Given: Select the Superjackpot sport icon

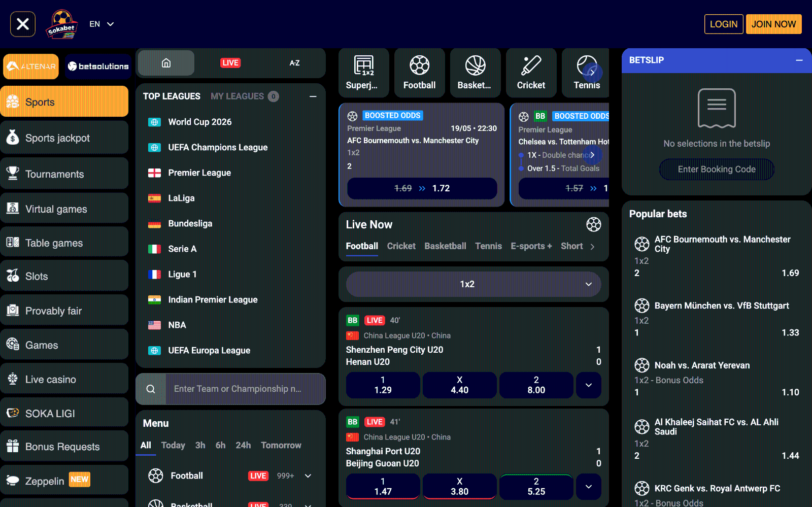Looking at the screenshot, I should tap(364, 72).
